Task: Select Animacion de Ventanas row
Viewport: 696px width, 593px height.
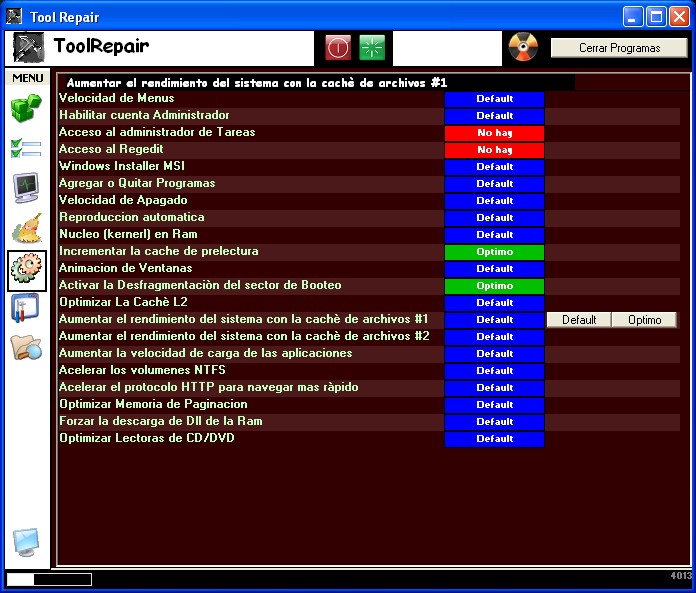Action: pyautogui.click(x=126, y=268)
